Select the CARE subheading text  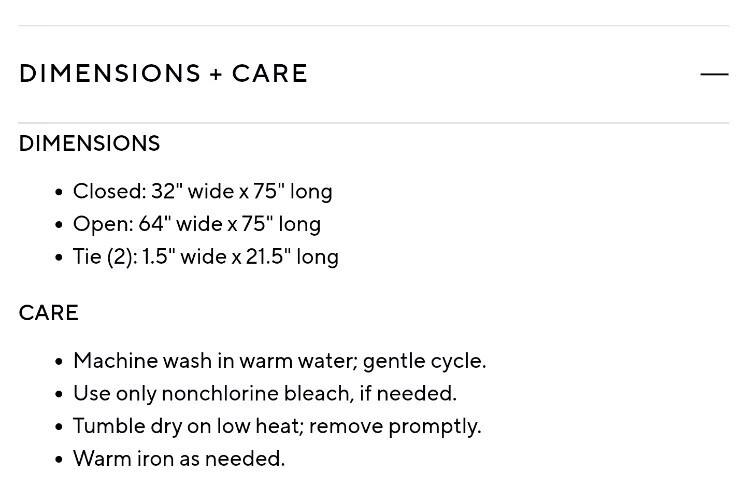coord(48,312)
